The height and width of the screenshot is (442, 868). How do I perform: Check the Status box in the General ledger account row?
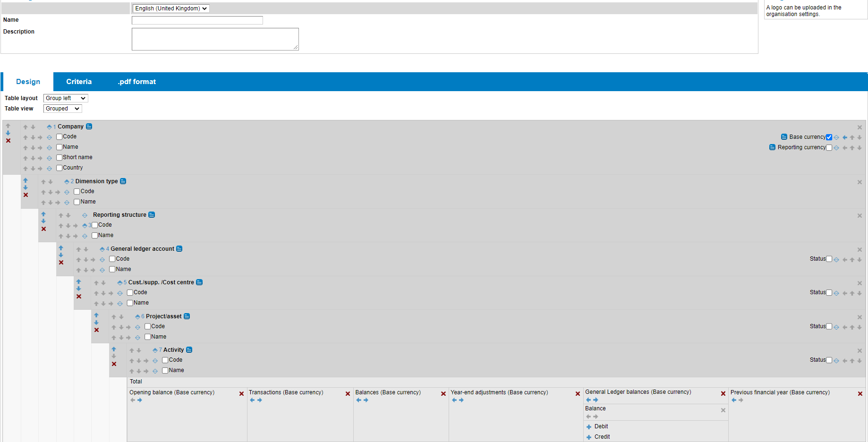pyautogui.click(x=829, y=259)
